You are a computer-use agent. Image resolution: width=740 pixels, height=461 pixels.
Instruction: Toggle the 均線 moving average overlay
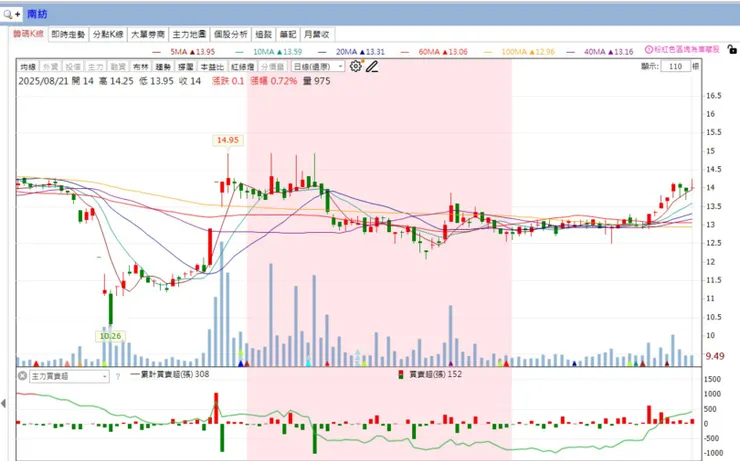28,67
